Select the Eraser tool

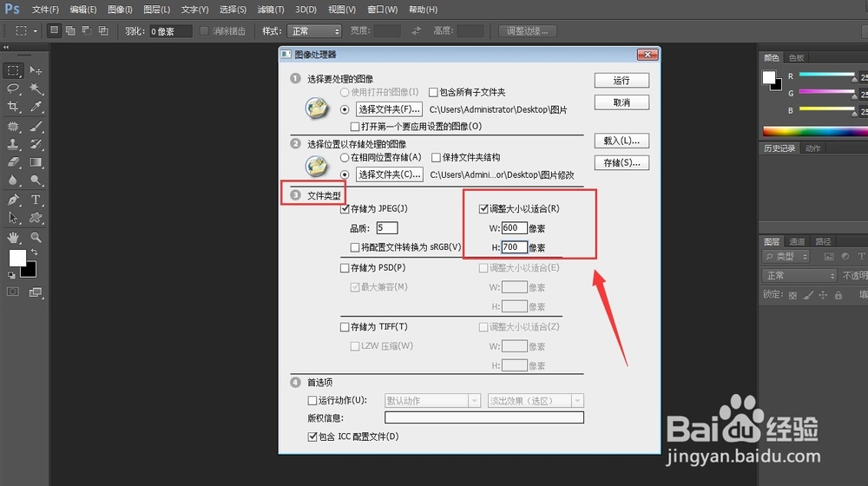point(13,162)
